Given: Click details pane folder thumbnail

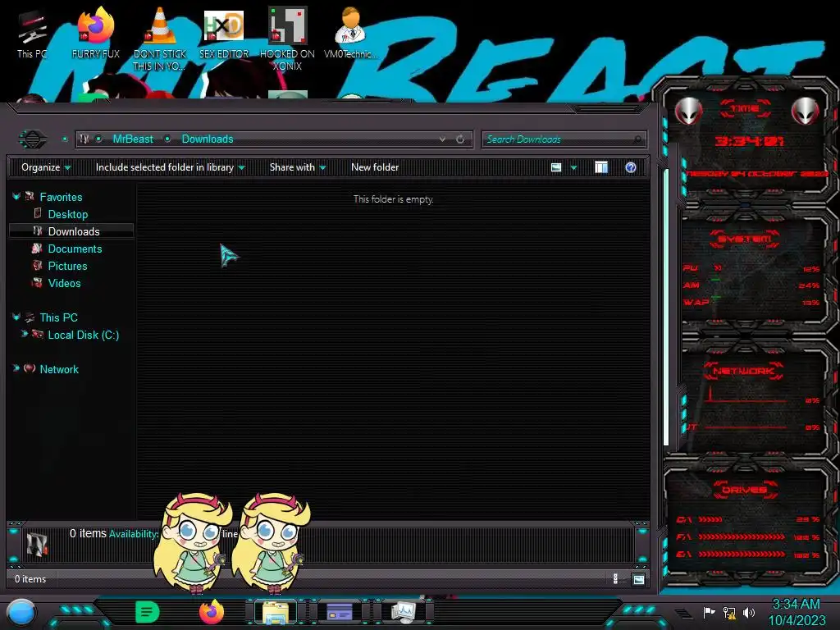Looking at the screenshot, I should pos(37,544).
